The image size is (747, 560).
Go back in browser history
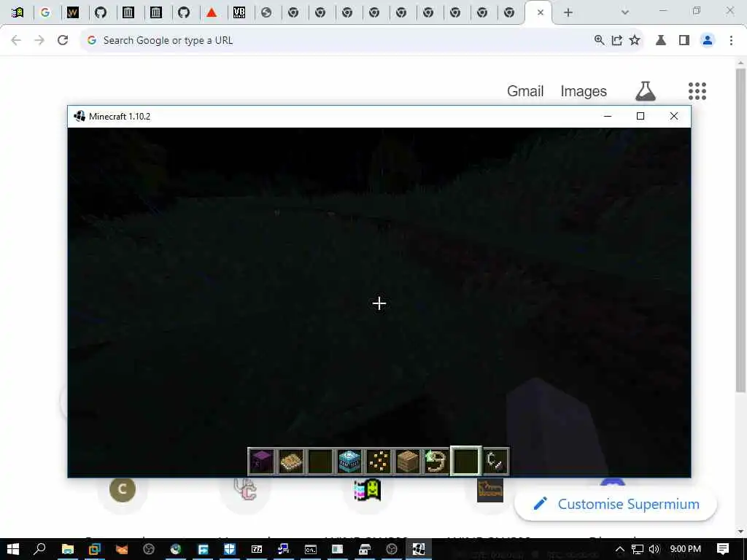pyautogui.click(x=16, y=41)
